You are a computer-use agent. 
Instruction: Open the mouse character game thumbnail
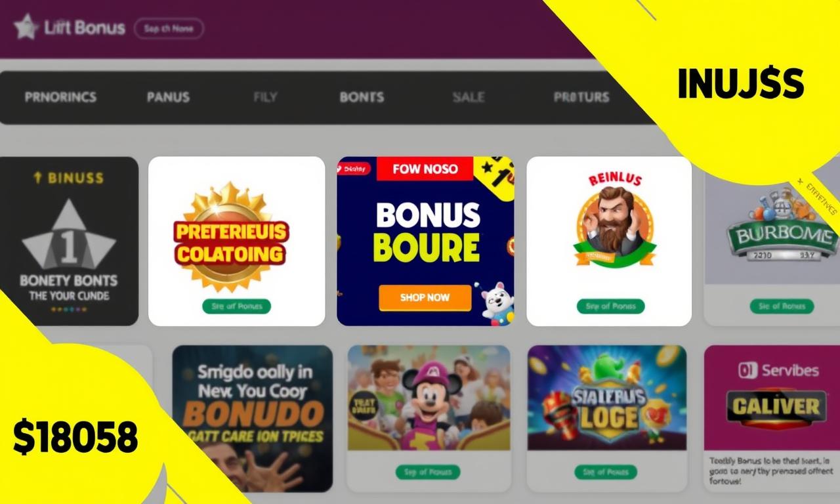coord(429,398)
